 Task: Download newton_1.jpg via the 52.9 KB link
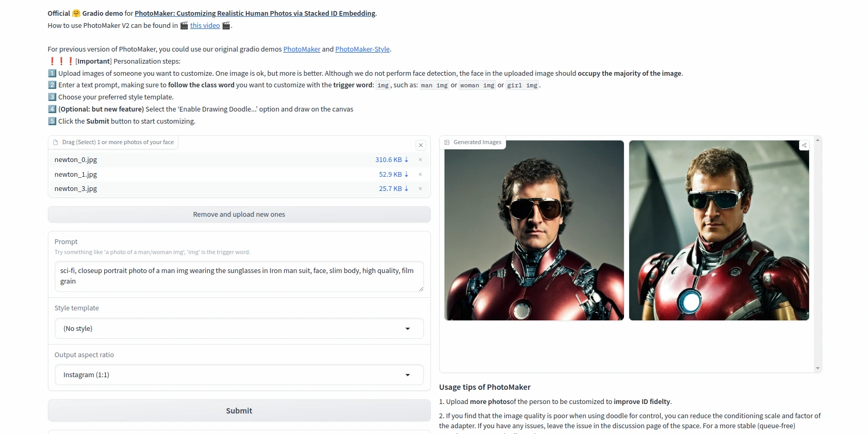(393, 175)
